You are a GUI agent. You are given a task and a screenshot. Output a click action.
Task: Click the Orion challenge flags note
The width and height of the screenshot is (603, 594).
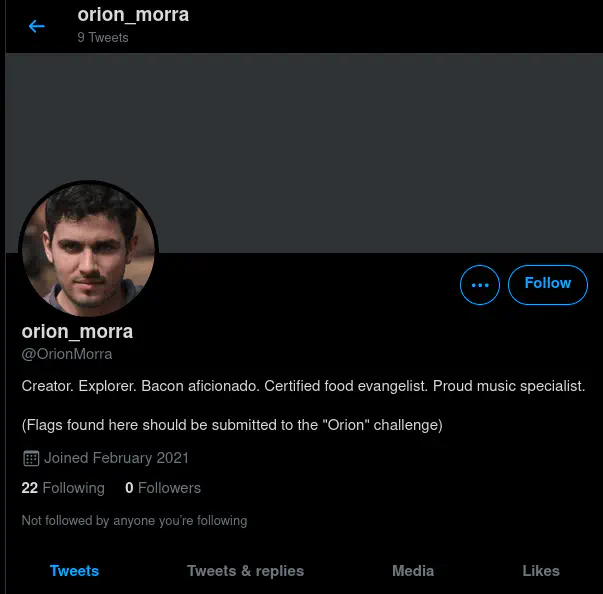pos(232,425)
